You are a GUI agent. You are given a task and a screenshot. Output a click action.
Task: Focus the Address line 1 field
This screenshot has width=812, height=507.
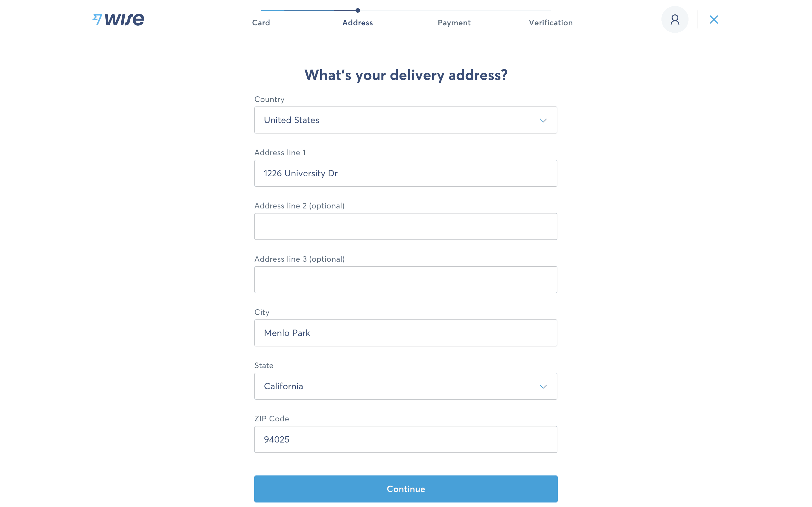[405, 173]
